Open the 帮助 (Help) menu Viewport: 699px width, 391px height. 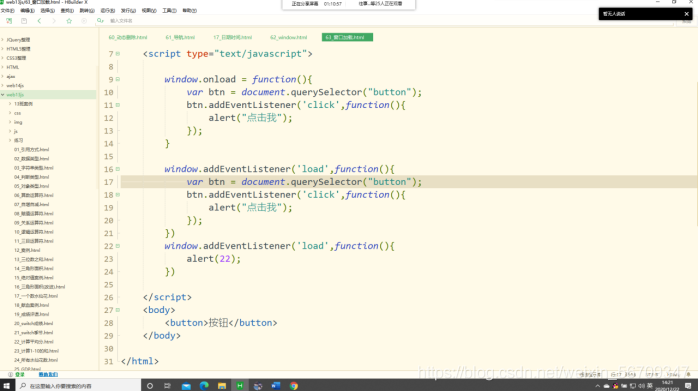[x=189, y=11]
